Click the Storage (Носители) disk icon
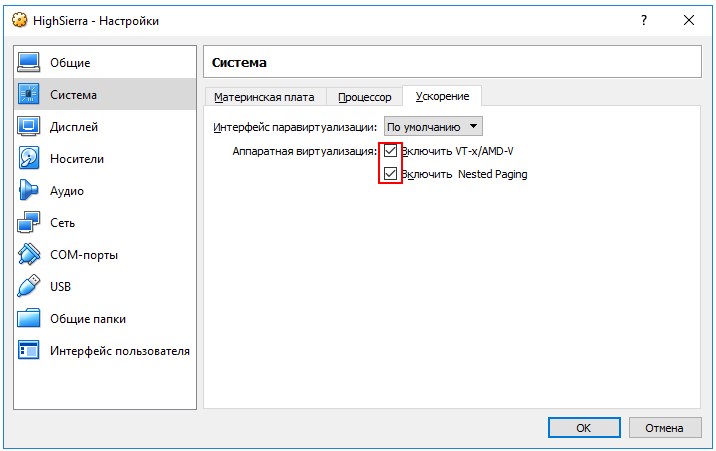 coord(29,159)
